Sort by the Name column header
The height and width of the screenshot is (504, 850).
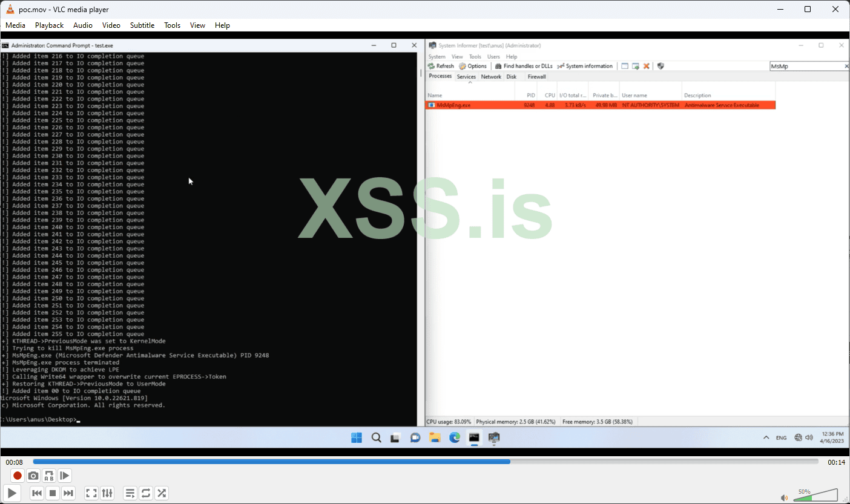click(x=470, y=96)
